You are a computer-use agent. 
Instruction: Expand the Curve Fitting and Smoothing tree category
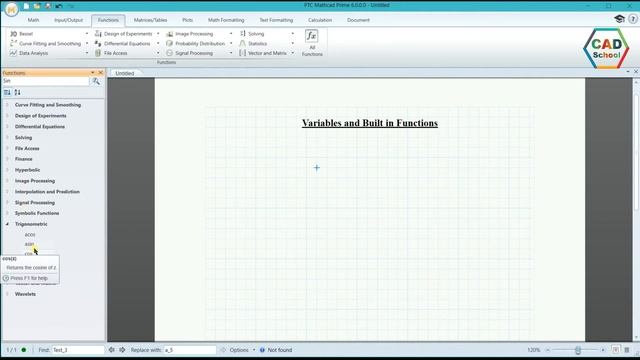click(x=7, y=105)
